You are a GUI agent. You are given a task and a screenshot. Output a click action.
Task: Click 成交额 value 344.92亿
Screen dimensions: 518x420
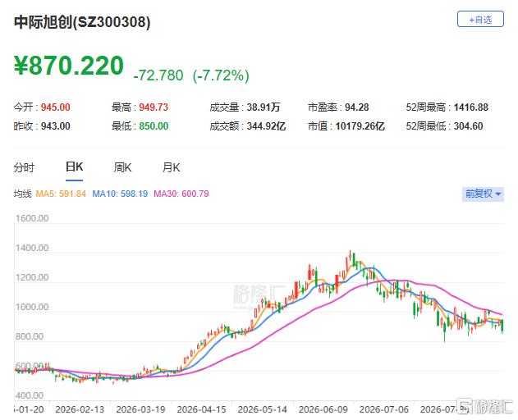[x=266, y=126]
